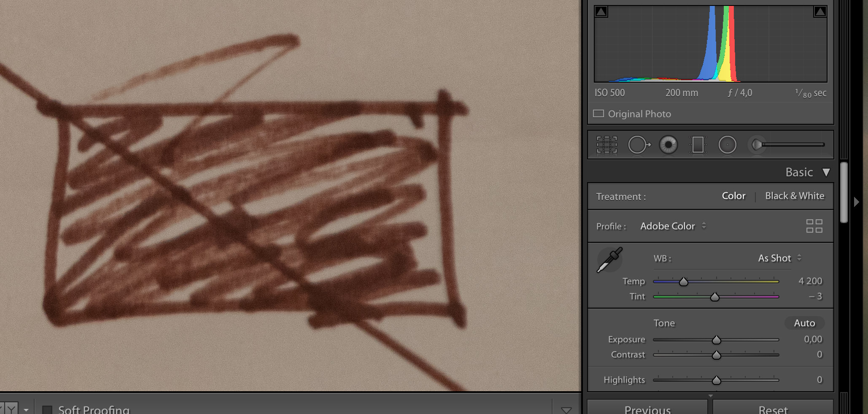Click the brown scribble photo preview
Screen dimensions: 868x414
pyautogui.click(x=290, y=196)
